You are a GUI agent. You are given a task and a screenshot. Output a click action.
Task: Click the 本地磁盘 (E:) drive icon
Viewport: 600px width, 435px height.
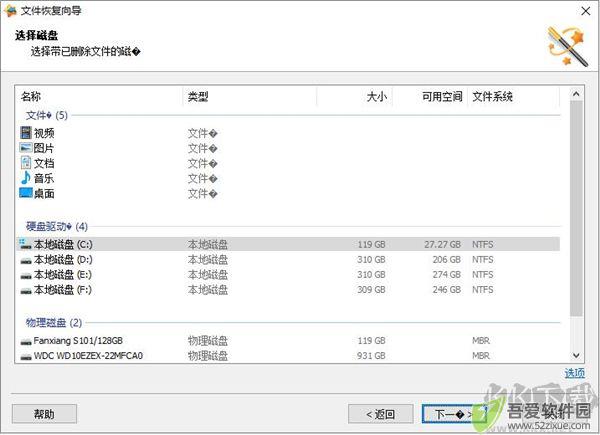tap(26, 275)
